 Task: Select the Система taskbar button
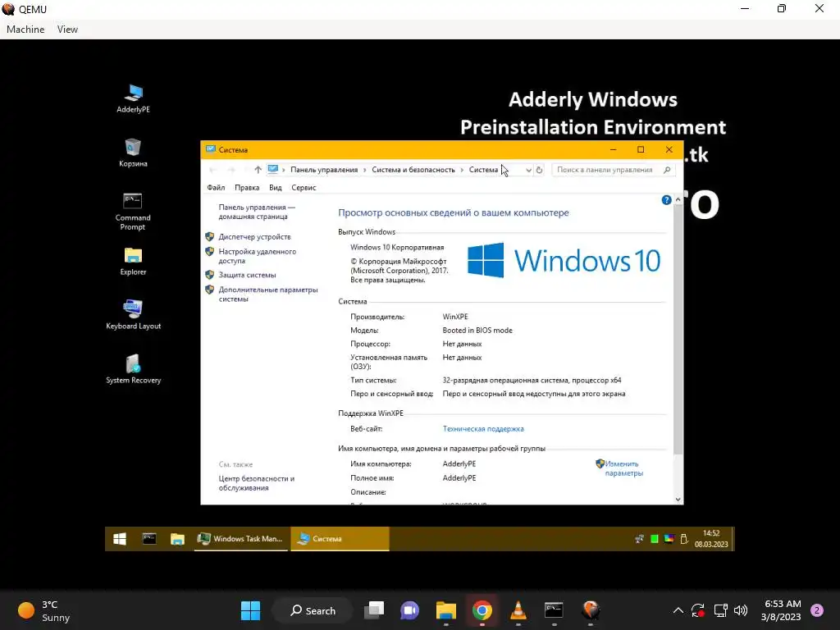click(340, 539)
